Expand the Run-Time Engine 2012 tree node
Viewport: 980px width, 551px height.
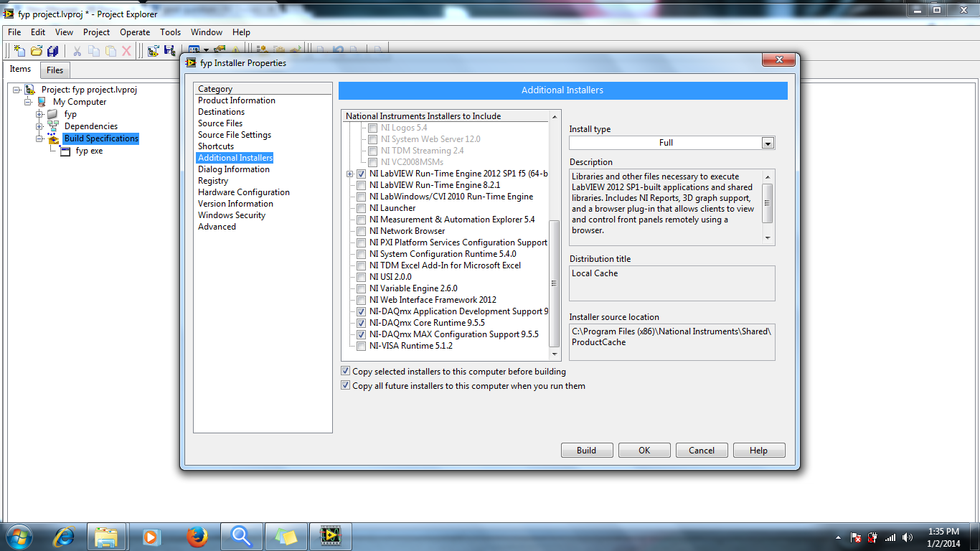click(x=349, y=174)
